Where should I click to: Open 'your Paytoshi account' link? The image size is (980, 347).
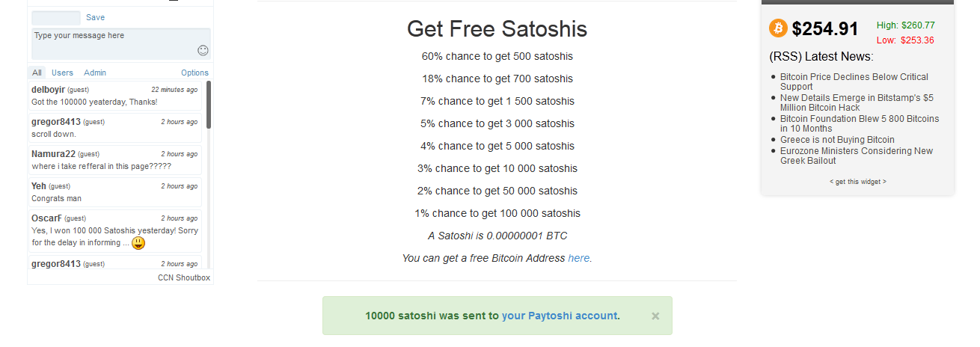(x=560, y=316)
